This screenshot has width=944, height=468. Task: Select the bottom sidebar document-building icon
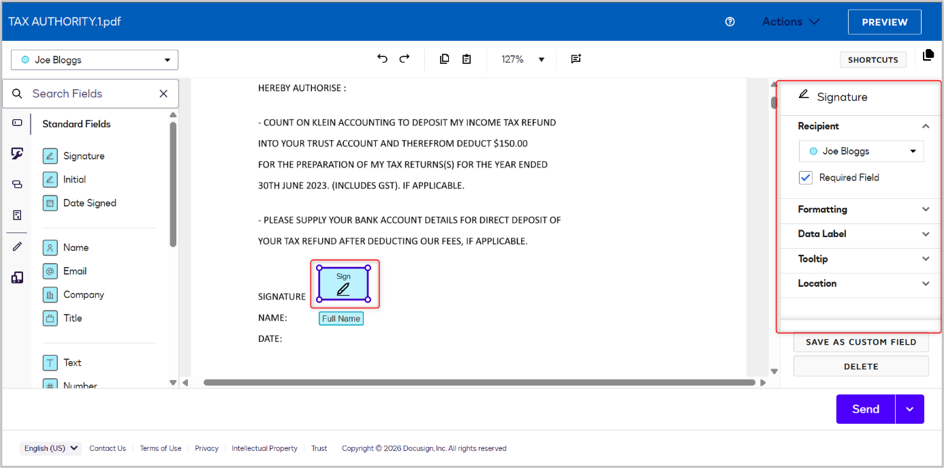17,277
